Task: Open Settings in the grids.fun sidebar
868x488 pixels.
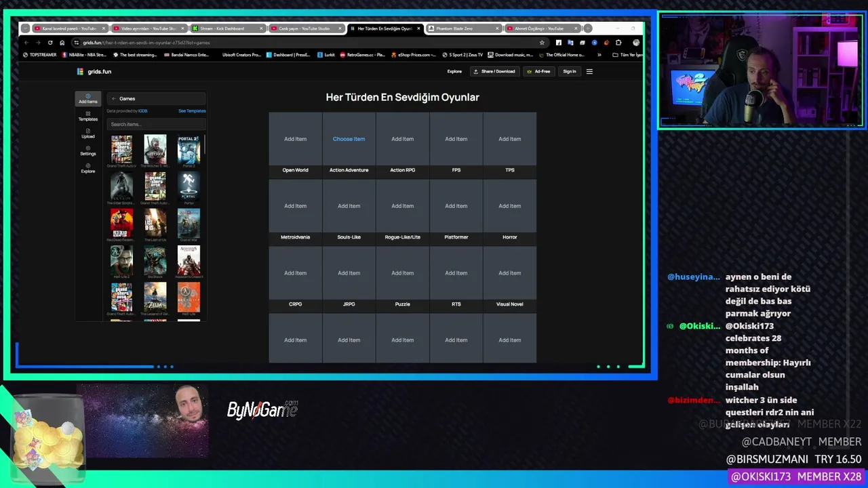Action: point(87,150)
